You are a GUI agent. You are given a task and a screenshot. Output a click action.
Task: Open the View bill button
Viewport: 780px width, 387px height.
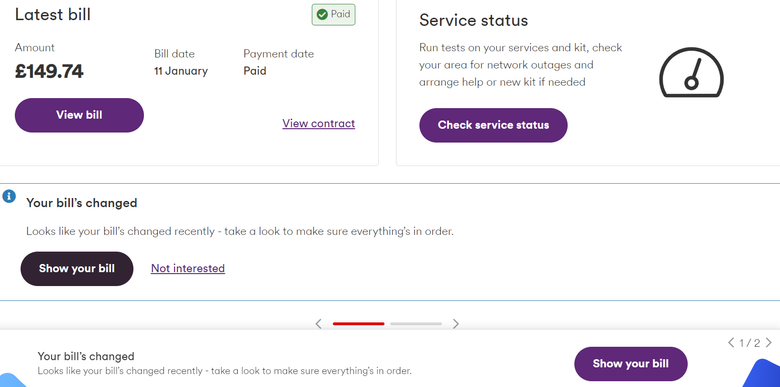(79, 115)
